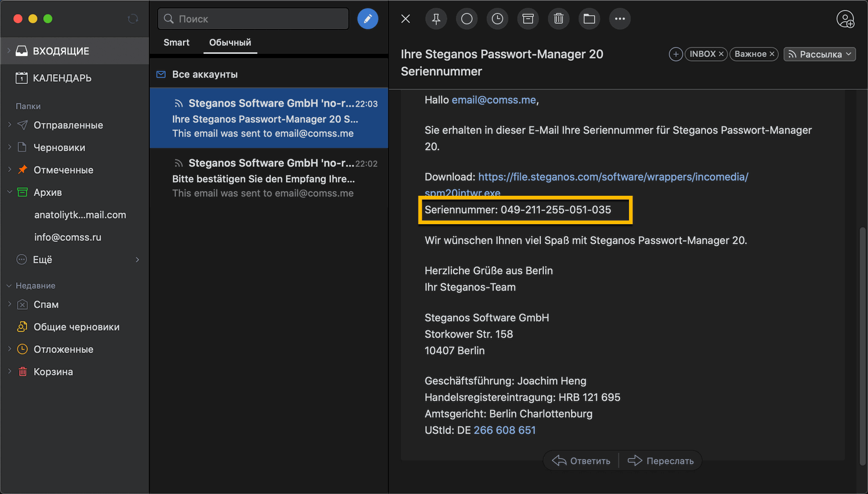The width and height of the screenshot is (868, 494).
Task: Click in the Поиск search field
Action: [253, 19]
